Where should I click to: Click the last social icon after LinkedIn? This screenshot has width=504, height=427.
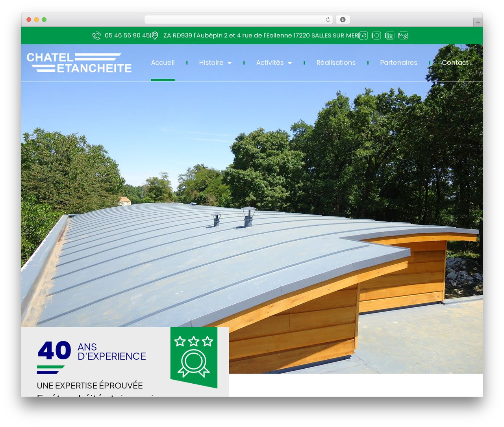tap(403, 36)
